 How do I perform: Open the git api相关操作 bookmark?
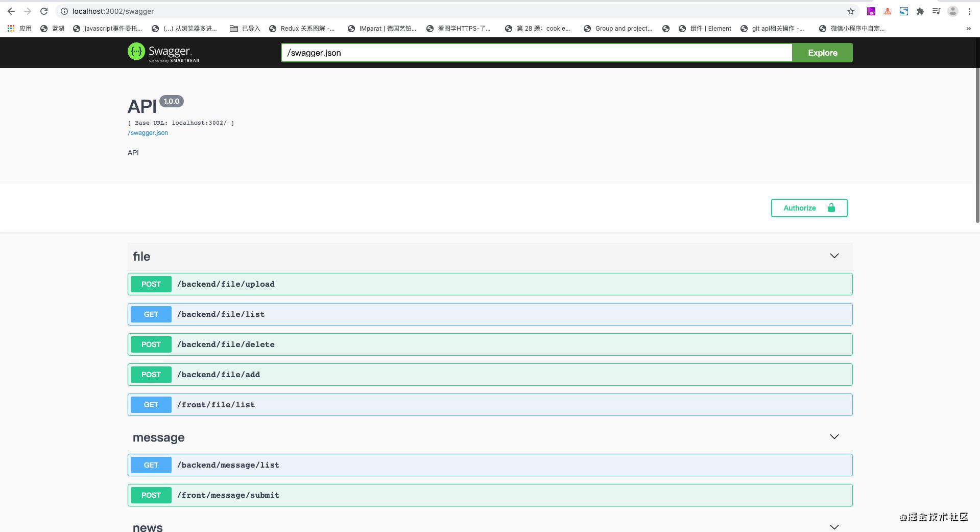pos(772,29)
